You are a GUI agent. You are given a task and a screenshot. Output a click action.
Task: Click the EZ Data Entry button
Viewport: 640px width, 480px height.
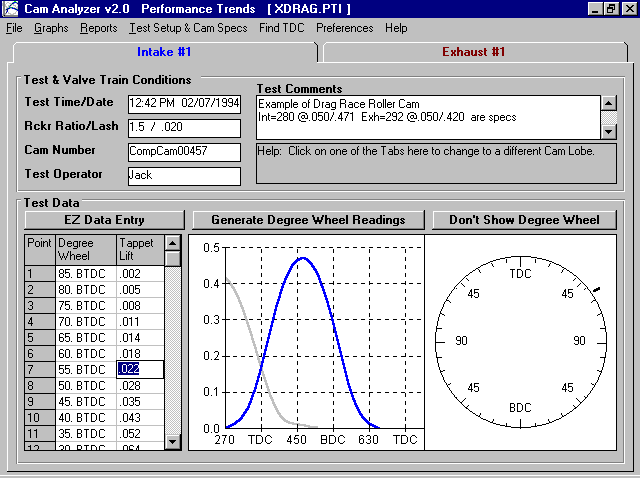(x=104, y=220)
